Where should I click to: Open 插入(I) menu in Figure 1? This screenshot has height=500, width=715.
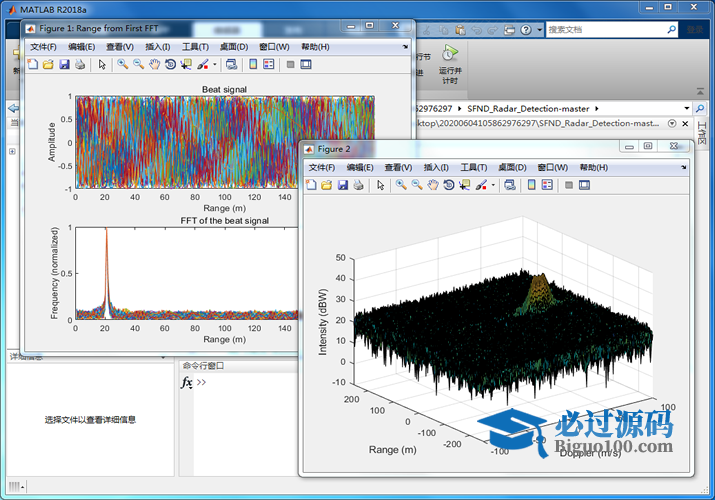point(158,47)
